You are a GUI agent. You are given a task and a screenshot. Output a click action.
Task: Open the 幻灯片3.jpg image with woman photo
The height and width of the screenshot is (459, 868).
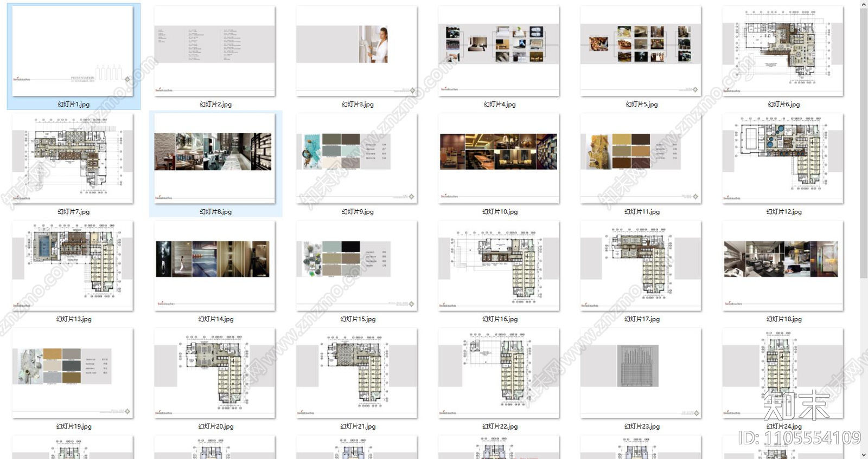(x=357, y=51)
